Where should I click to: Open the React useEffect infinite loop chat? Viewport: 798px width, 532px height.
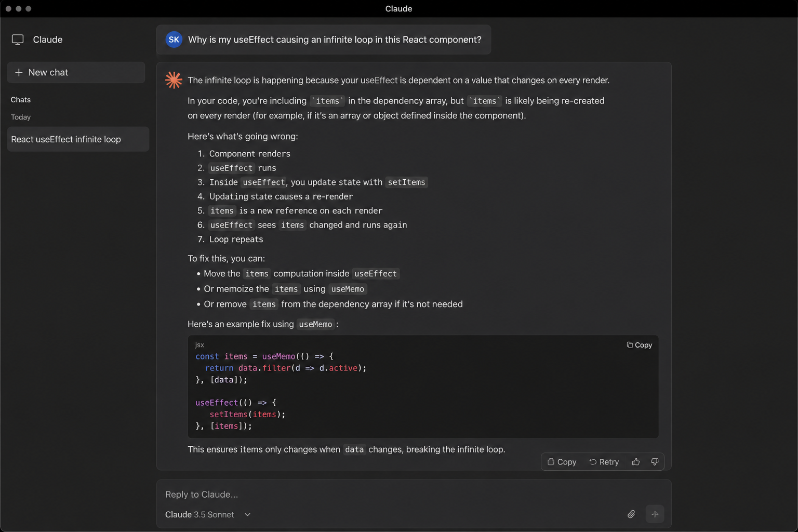point(78,139)
